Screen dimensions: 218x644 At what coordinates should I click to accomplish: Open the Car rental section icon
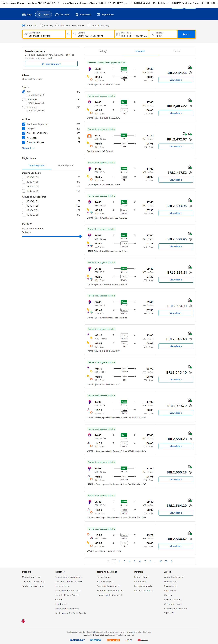(57, 15)
